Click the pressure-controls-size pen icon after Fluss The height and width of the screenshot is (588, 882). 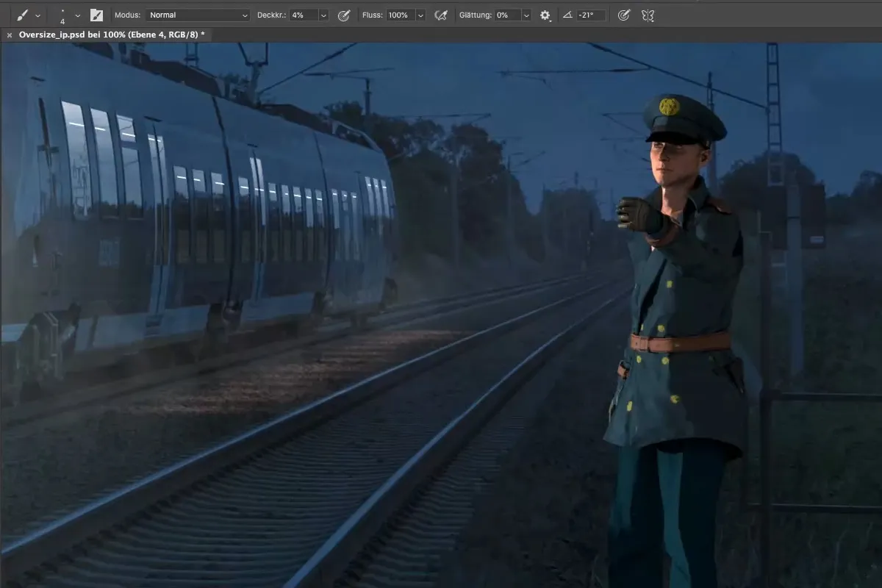[x=623, y=14]
